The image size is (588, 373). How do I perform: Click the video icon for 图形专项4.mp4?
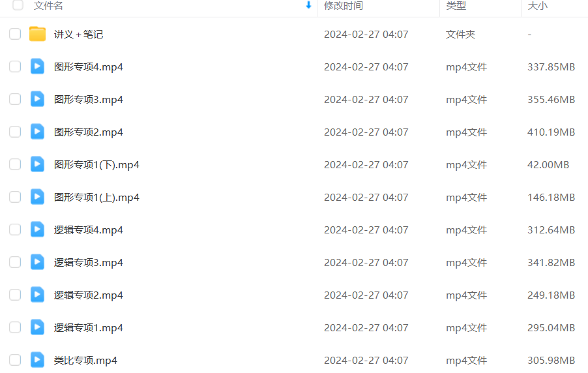tap(37, 67)
